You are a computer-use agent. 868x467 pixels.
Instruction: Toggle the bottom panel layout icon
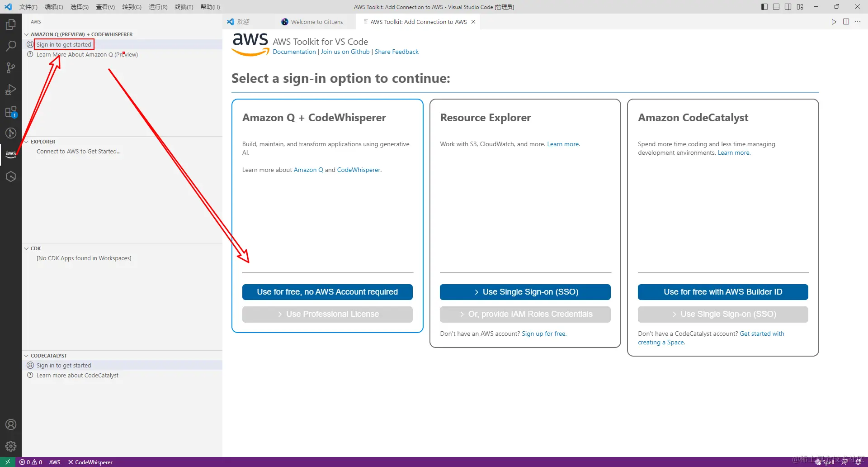776,7
